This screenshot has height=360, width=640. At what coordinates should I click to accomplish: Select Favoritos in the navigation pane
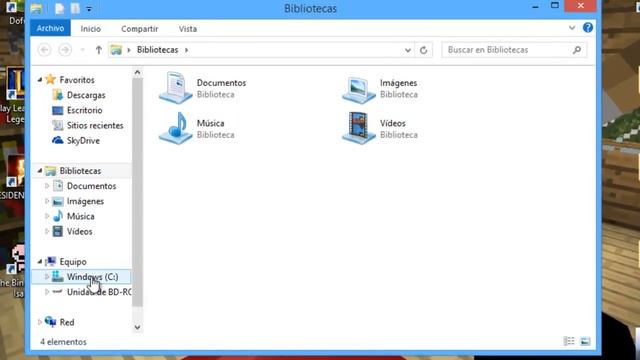(x=77, y=80)
